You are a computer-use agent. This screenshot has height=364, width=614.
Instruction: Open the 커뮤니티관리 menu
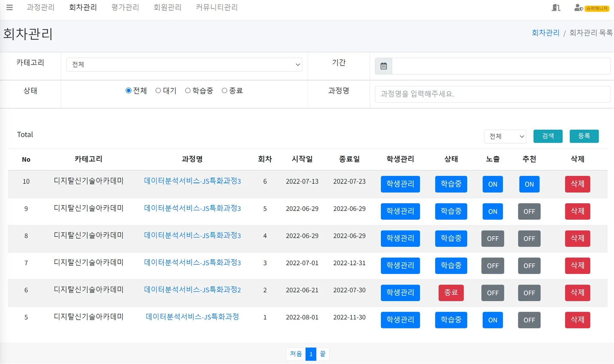point(217,7)
